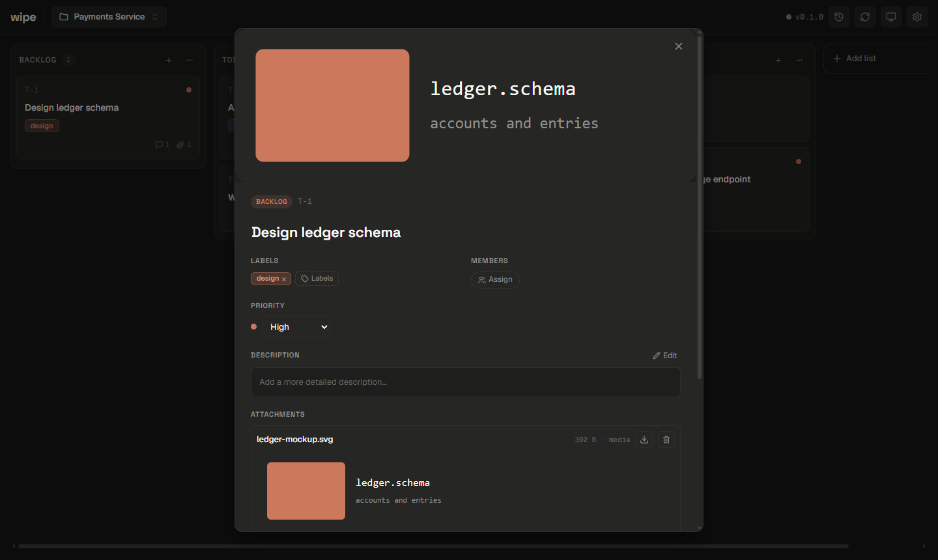Remove the design label from card
This screenshot has width=938, height=560.
click(284, 279)
